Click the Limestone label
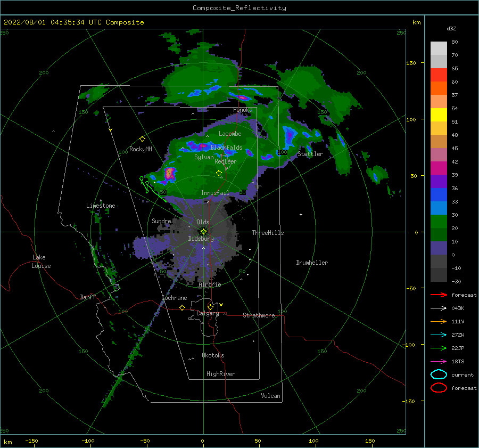Viewport: 479px width, 448px height. coord(101,206)
